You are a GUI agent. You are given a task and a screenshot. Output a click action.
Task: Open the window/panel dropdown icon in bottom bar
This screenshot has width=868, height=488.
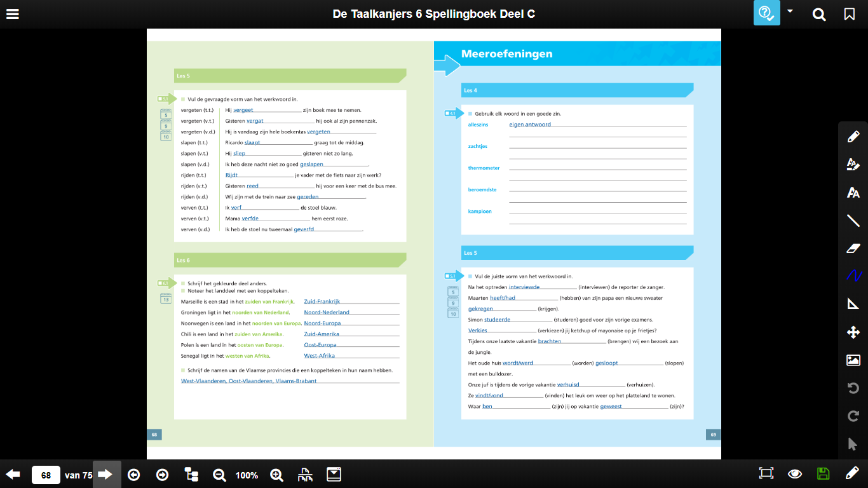point(334,475)
